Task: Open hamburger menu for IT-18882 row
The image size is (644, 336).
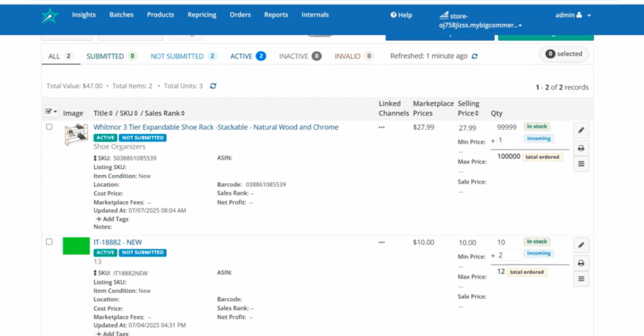Action: tap(581, 279)
